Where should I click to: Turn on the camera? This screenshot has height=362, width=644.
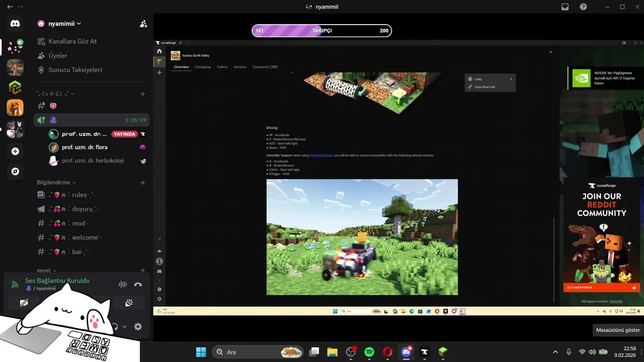click(x=24, y=303)
